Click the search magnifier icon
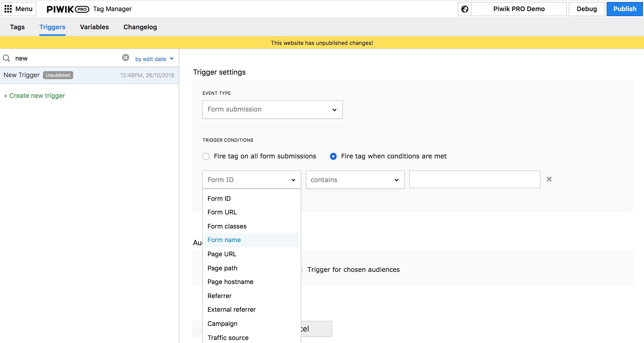This screenshot has width=644, height=343. click(x=6, y=58)
